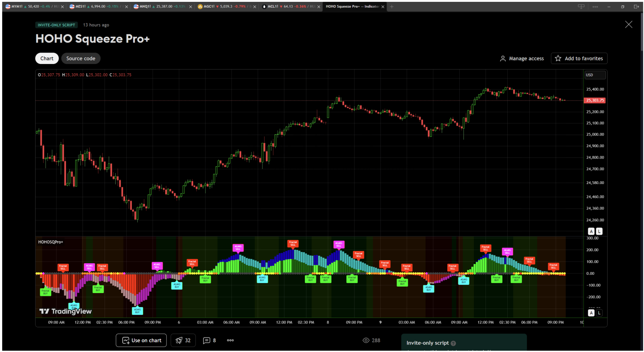Click the date label 8 on time axis
The width and height of the screenshot is (644, 352).
tap(328, 323)
